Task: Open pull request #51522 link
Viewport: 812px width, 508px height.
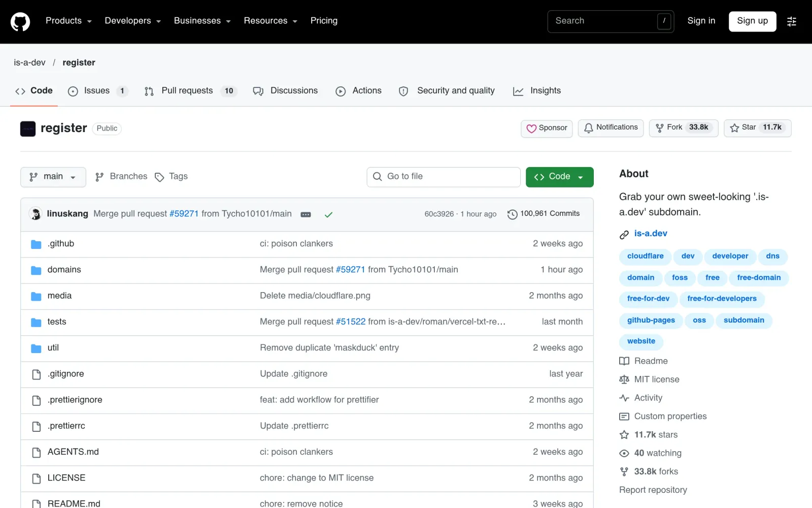Action: [351, 322]
